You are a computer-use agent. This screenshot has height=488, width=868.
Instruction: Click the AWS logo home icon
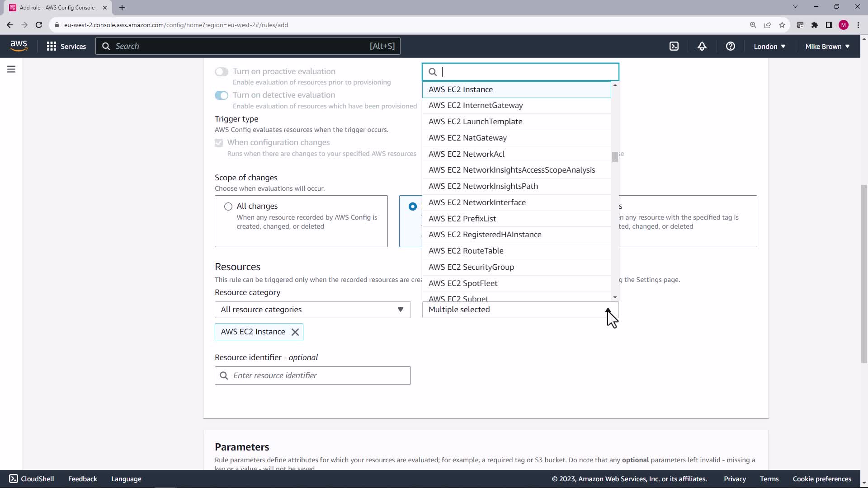coord(19,46)
